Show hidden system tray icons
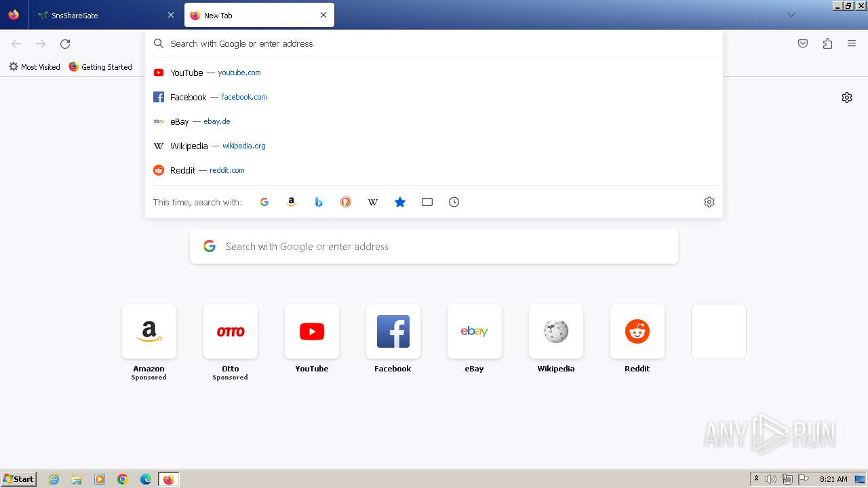Viewport: 868px width, 488px height. click(756, 479)
